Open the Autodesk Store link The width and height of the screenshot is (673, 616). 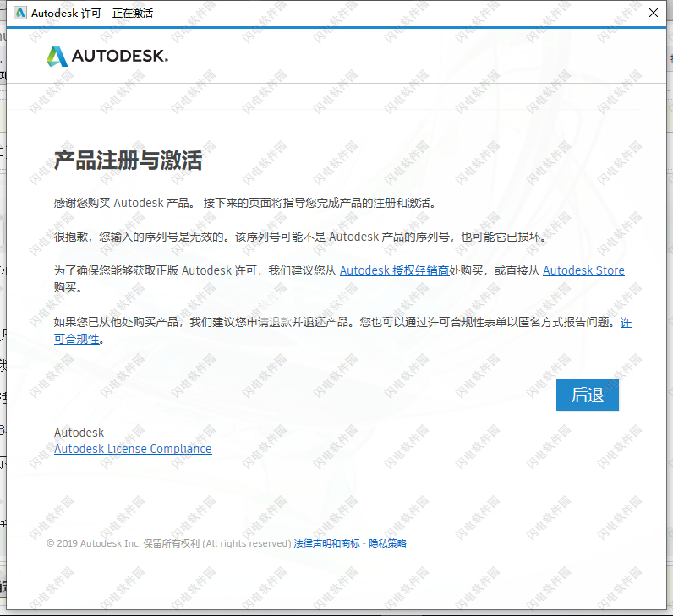583,270
